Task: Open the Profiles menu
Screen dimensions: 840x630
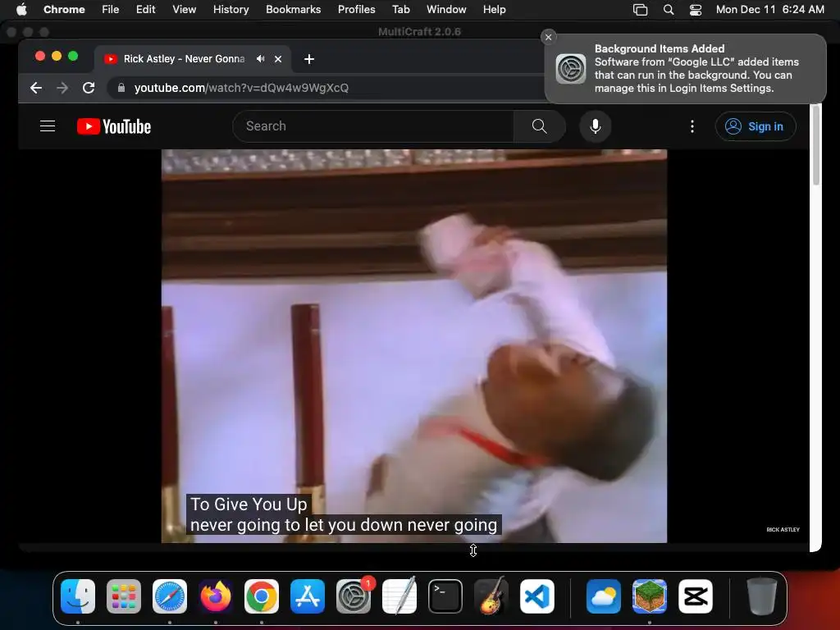Action: [x=356, y=9]
